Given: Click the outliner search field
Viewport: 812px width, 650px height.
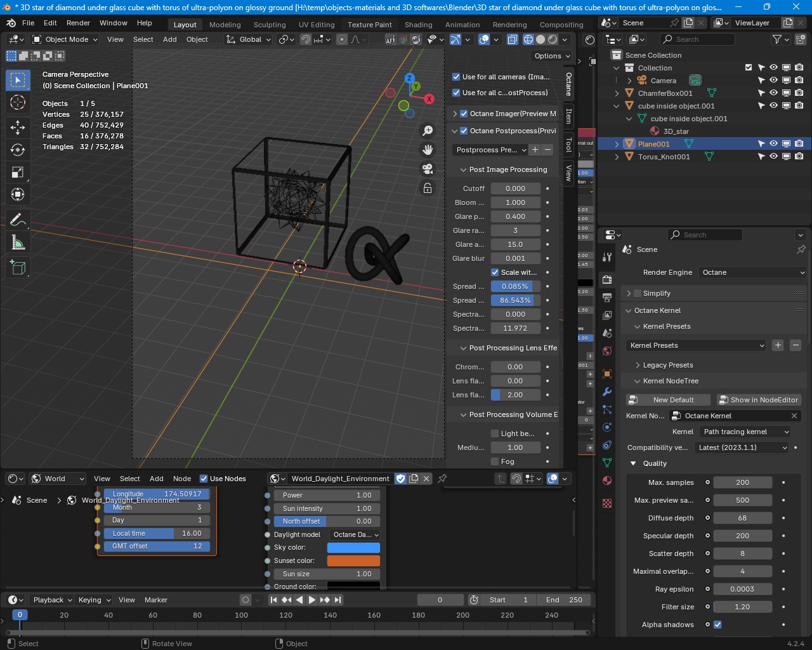Looking at the screenshot, I should pos(698,39).
